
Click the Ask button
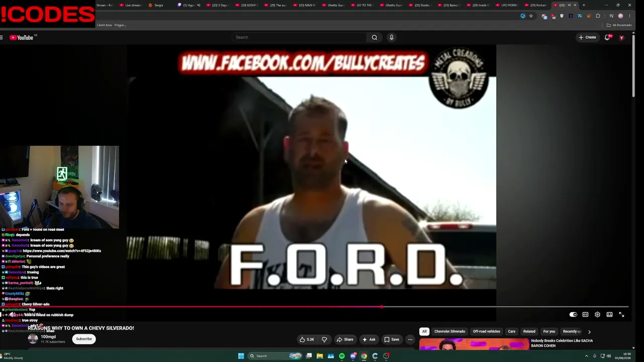(369, 339)
